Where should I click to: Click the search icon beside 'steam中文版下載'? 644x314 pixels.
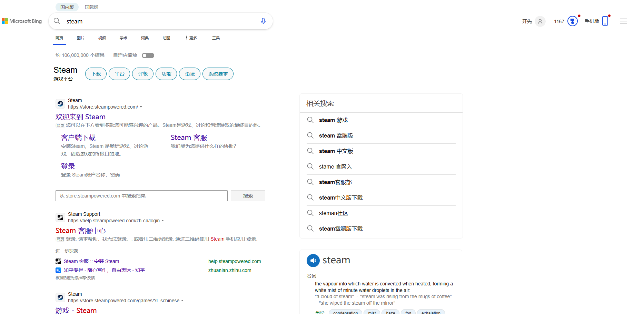(x=310, y=197)
